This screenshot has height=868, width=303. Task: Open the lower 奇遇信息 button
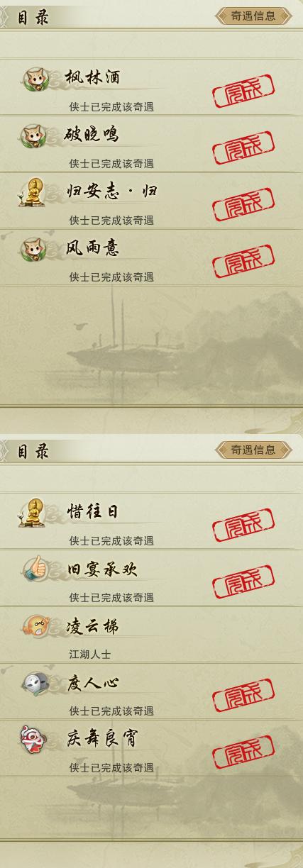coord(253,450)
